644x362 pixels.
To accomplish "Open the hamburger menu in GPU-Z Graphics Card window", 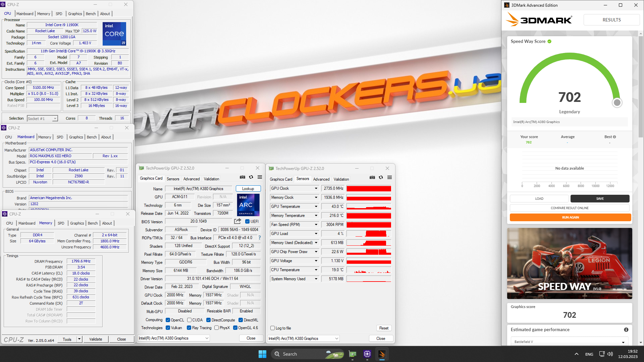I will click(x=260, y=177).
